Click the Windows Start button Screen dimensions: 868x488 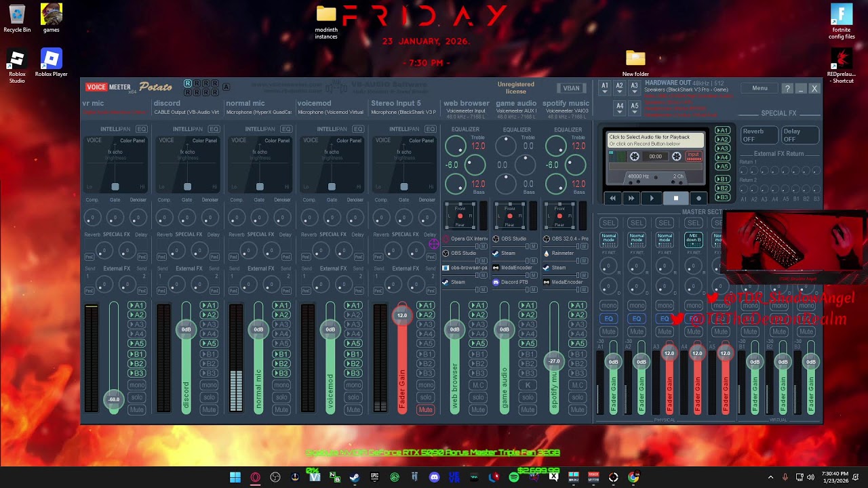click(x=235, y=477)
